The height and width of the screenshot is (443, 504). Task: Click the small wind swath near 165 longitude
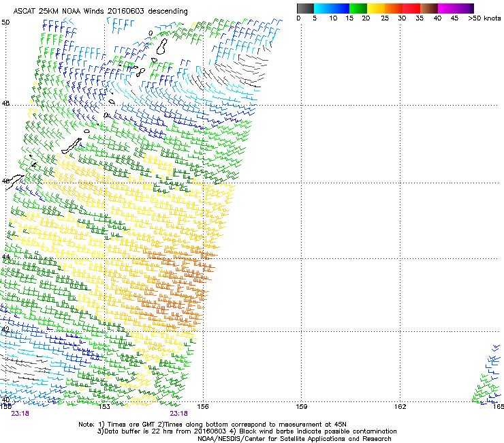coord(487,375)
